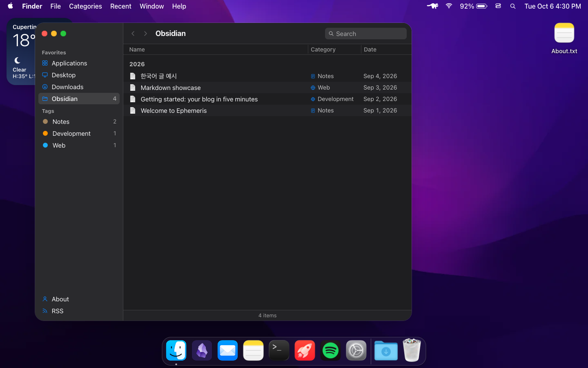This screenshot has width=588, height=368.
Task: Filter by the Notes tag
Action: [79, 122]
